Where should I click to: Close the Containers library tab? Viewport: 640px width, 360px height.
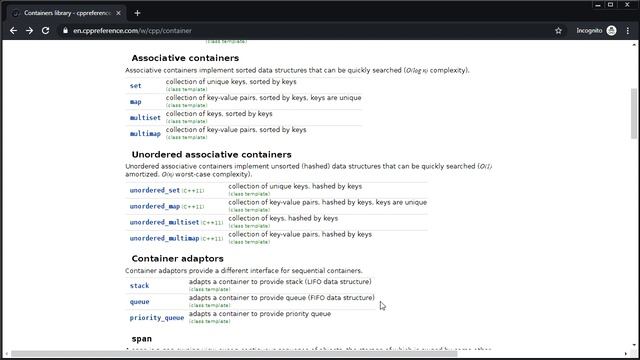pyautogui.click(x=118, y=13)
